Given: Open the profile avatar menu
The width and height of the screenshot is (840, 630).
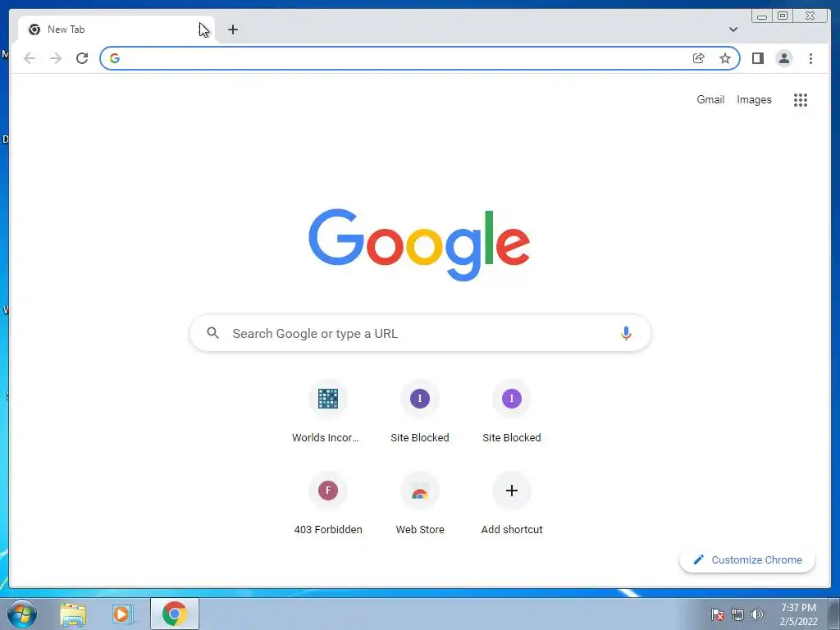Looking at the screenshot, I should pos(783,58).
